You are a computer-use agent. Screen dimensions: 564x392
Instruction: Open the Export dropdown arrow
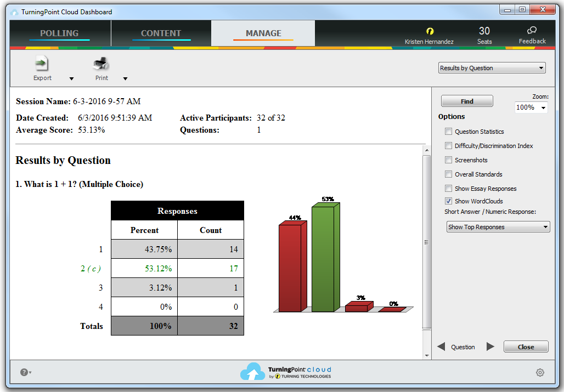71,79
